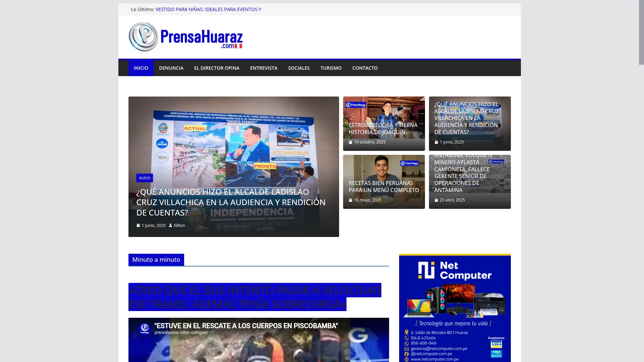Click the date 19 octubre, 2025
This screenshot has width=644, height=362.
370,142
